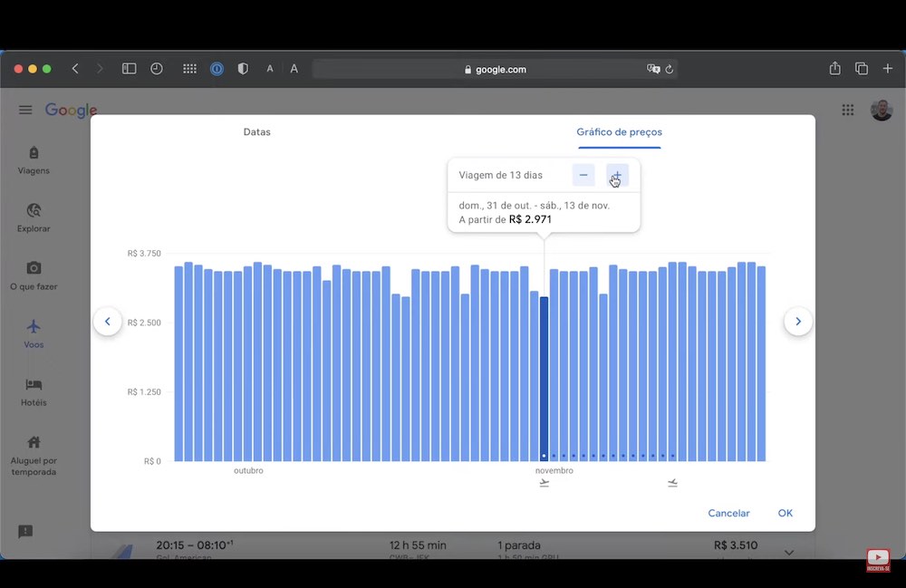Click the R$ 2.500 axis label

pos(144,323)
